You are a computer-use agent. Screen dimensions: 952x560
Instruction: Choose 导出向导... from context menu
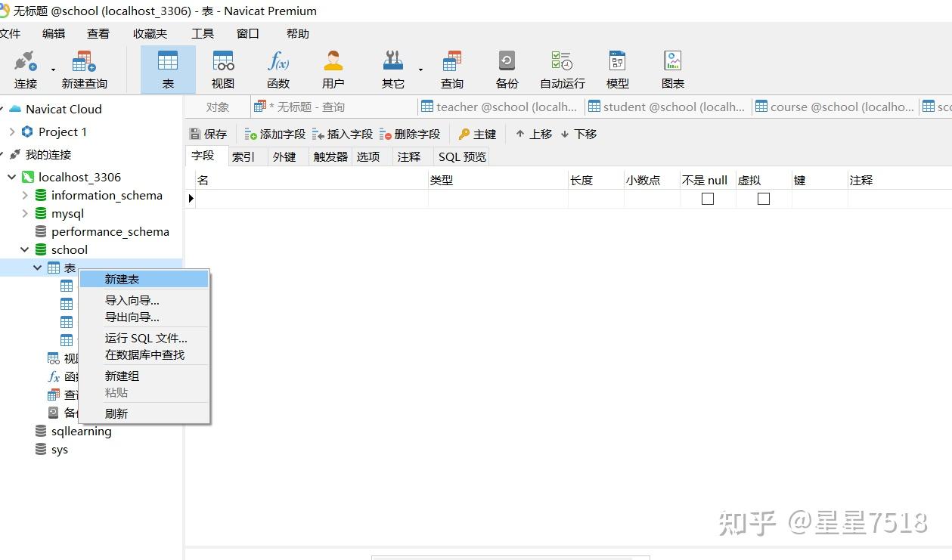[144, 317]
